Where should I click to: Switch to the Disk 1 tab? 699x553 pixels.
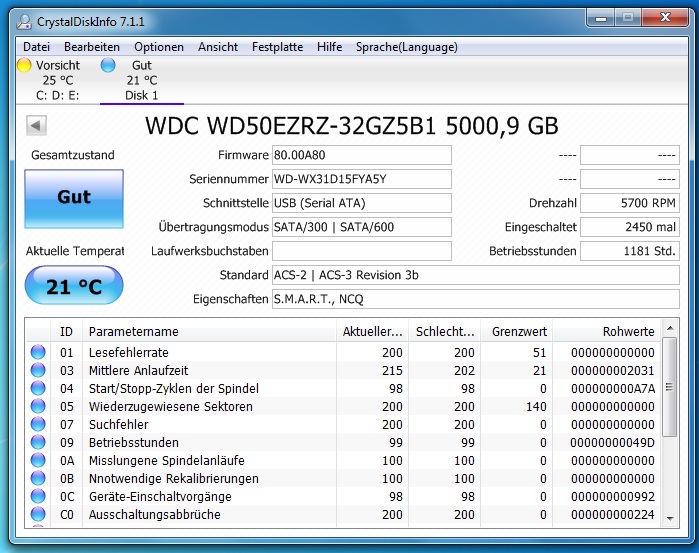141,80
